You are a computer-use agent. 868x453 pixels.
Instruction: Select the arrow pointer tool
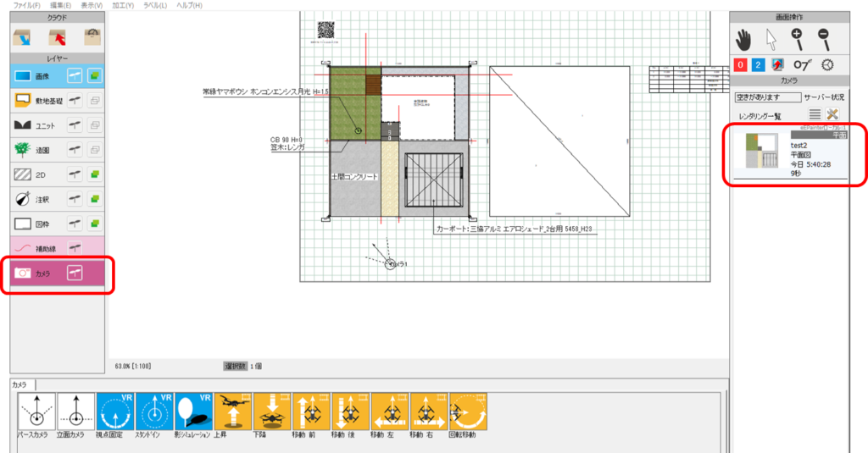pyautogui.click(x=771, y=38)
